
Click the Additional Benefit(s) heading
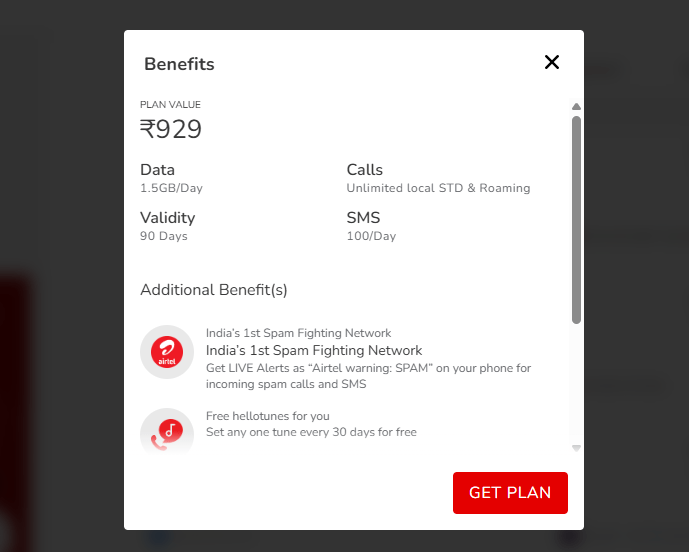pos(214,290)
